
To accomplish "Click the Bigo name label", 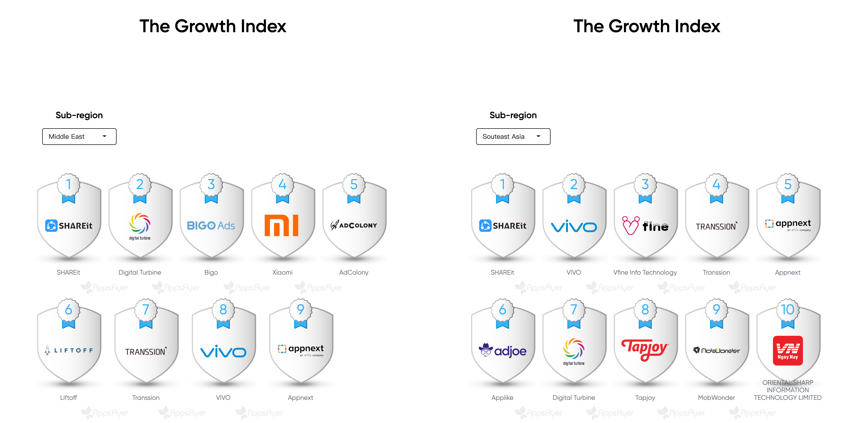I will [x=211, y=272].
